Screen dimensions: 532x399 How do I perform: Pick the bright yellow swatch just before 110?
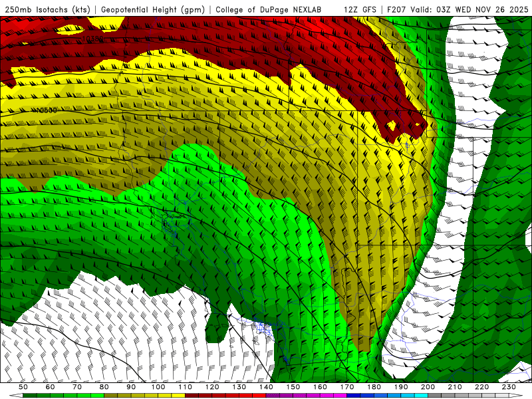click(178, 396)
